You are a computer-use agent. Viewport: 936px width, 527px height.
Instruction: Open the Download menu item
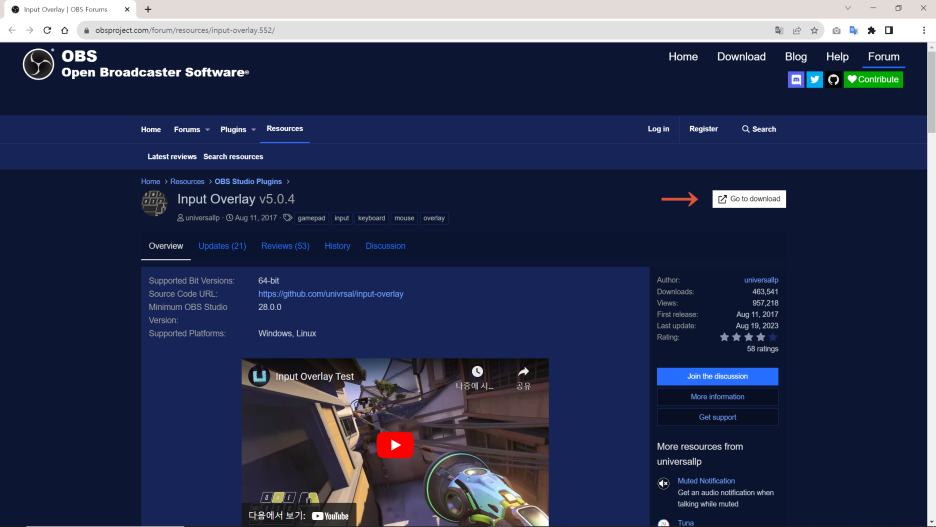[x=741, y=57]
